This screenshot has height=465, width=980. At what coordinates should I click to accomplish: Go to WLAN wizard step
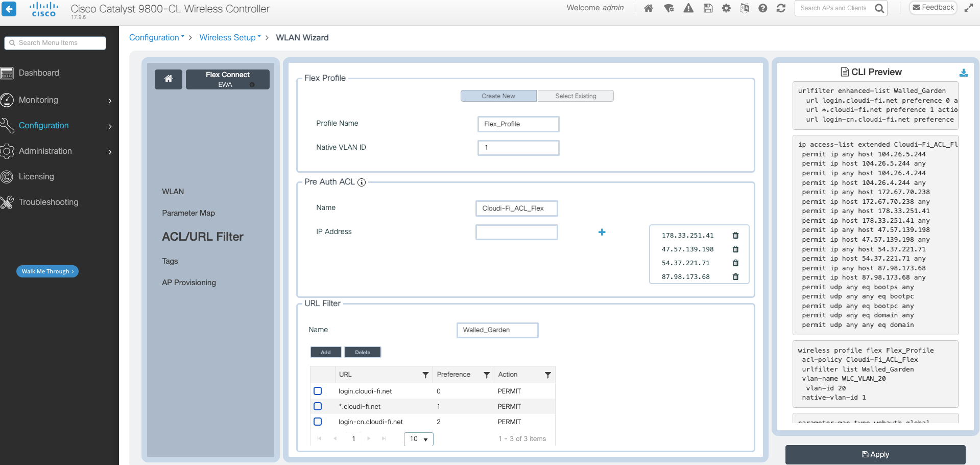point(173,192)
